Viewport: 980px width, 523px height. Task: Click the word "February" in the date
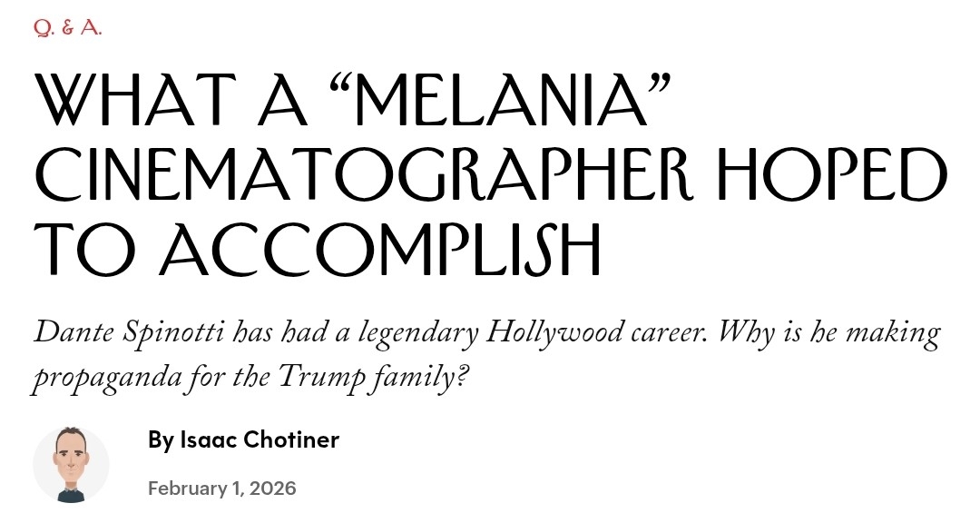[186, 488]
